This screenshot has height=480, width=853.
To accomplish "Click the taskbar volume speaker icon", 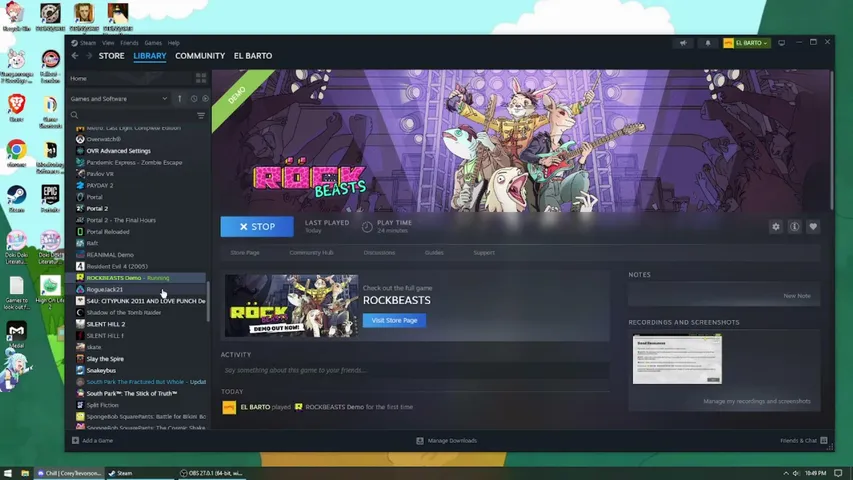I will pos(796,473).
